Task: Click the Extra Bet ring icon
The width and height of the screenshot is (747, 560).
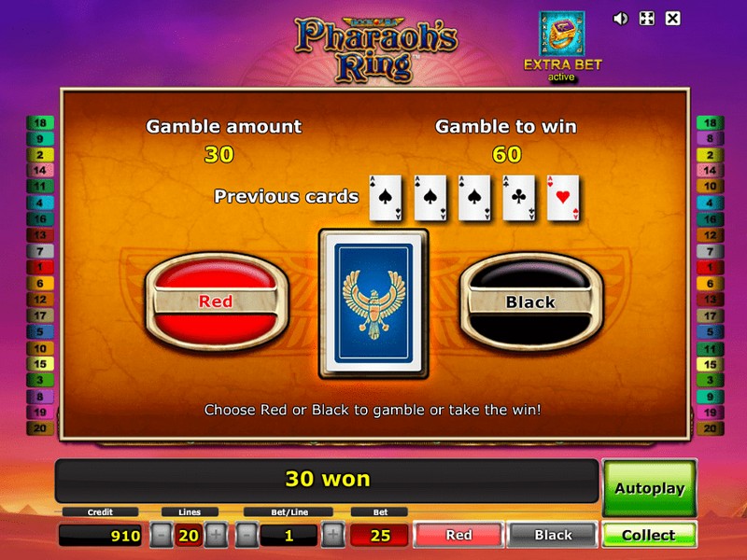Action: 562,34
